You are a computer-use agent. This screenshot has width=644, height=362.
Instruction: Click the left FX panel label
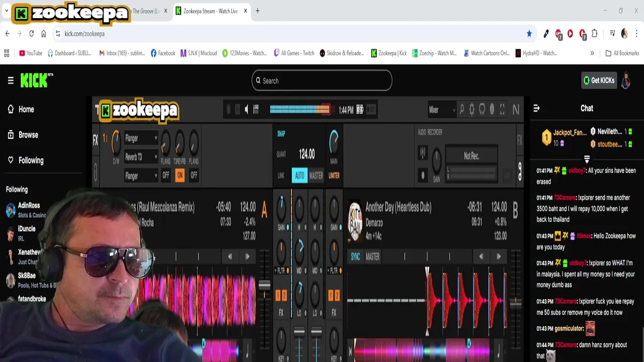(96, 140)
